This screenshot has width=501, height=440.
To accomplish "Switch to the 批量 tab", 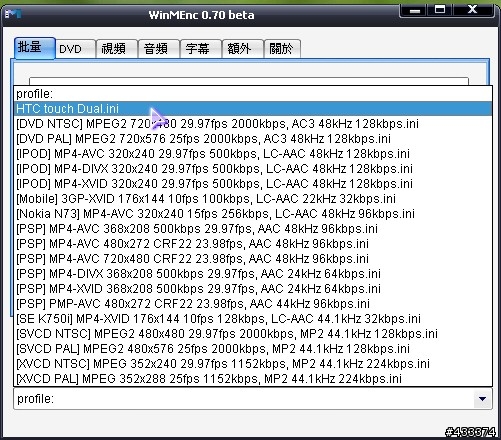I will click(x=35, y=48).
